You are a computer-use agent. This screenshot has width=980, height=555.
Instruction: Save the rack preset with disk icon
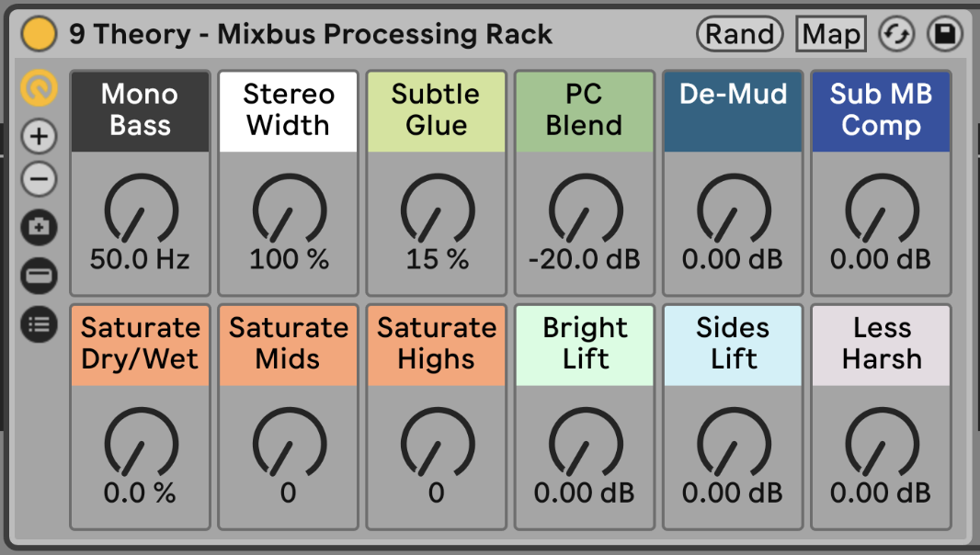tap(945, 34)
